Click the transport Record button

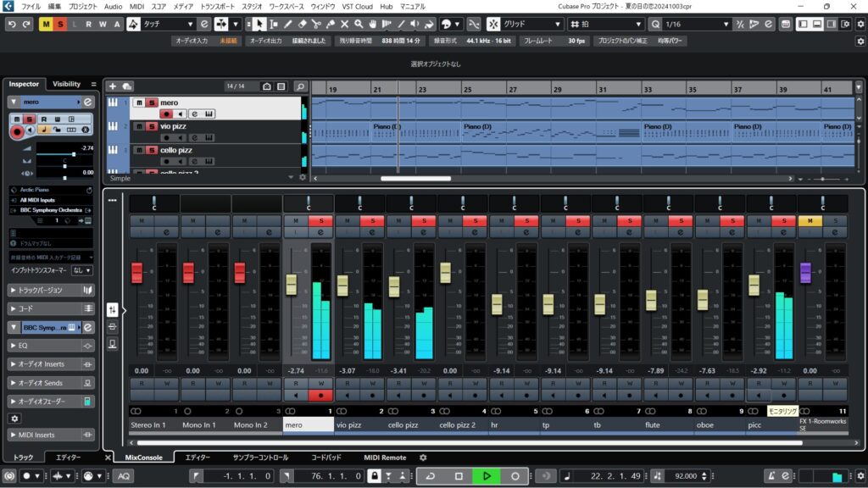[x=515, y=476]
